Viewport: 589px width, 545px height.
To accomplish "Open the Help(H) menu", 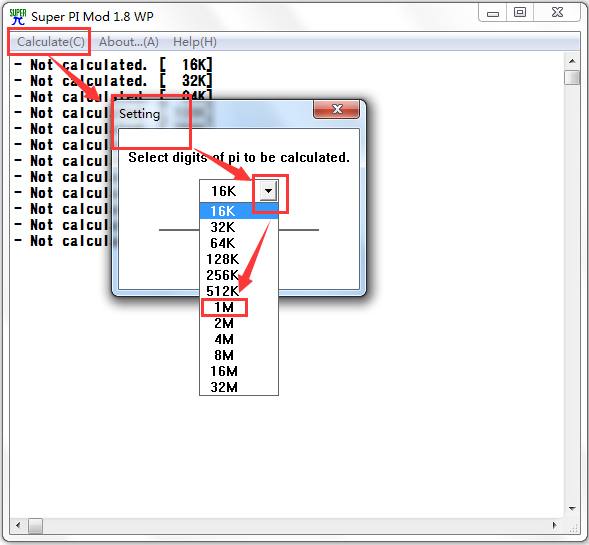I will (195, 42).
